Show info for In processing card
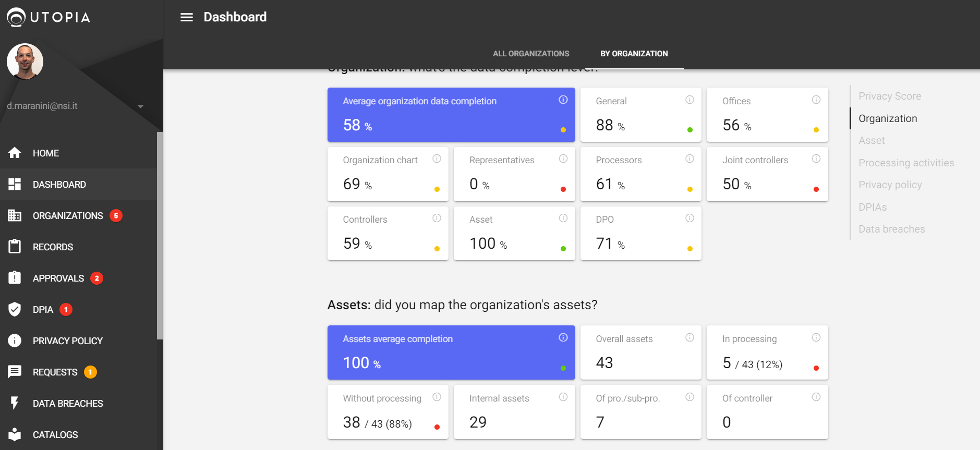This screenshot has height=450, width=980. (816, 337)
